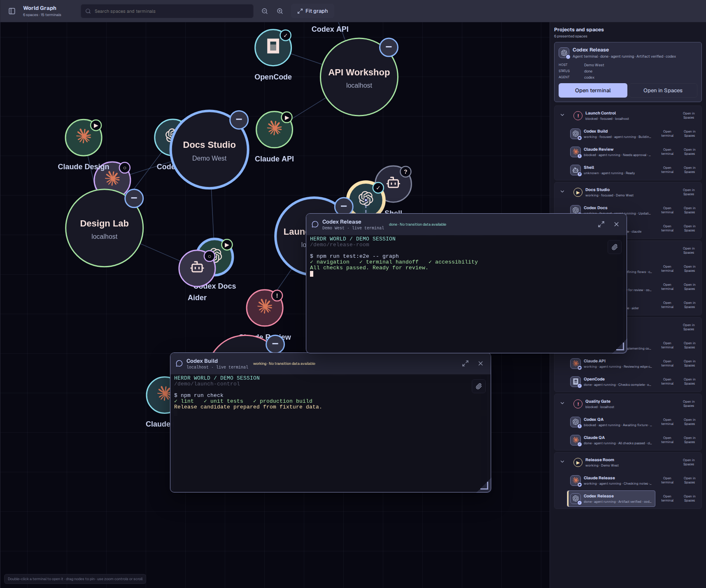Image resolution: width=706 pixels, height=588 pixels.
Task: Click the Shell robot terminal node
Action: tap(393, 184)
